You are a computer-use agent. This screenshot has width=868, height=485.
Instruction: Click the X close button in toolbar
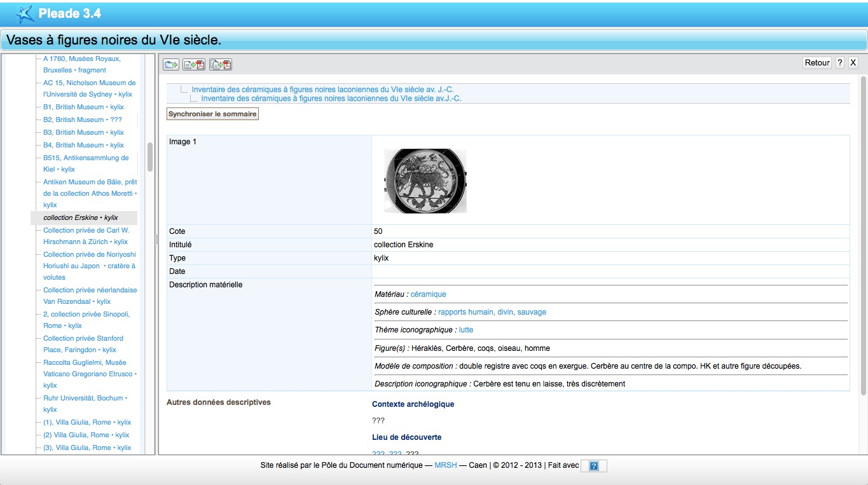pyautogui.click(x=853, y=62)
